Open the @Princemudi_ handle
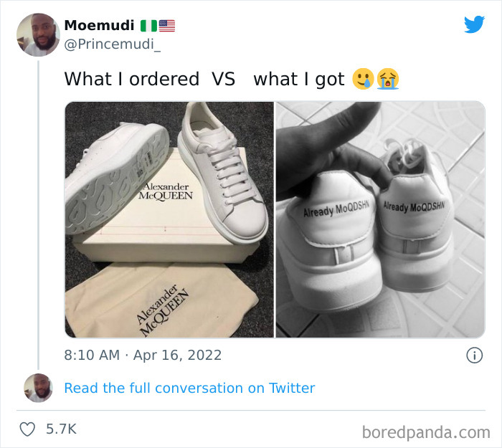The height and width of the screenshot is (448, 502). (113, 44)
